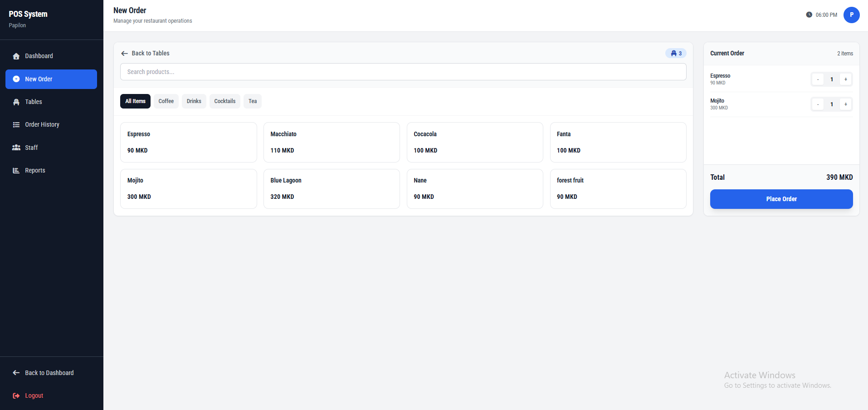Click the New Order plus icon
Screen dimensions: 868x410
(x=16, y=79)
